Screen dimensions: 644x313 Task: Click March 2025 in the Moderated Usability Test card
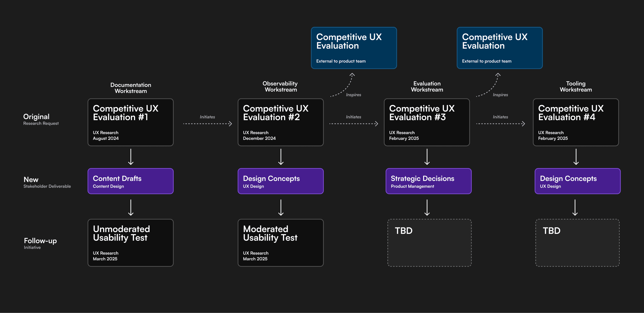click(x=255, y=259)
